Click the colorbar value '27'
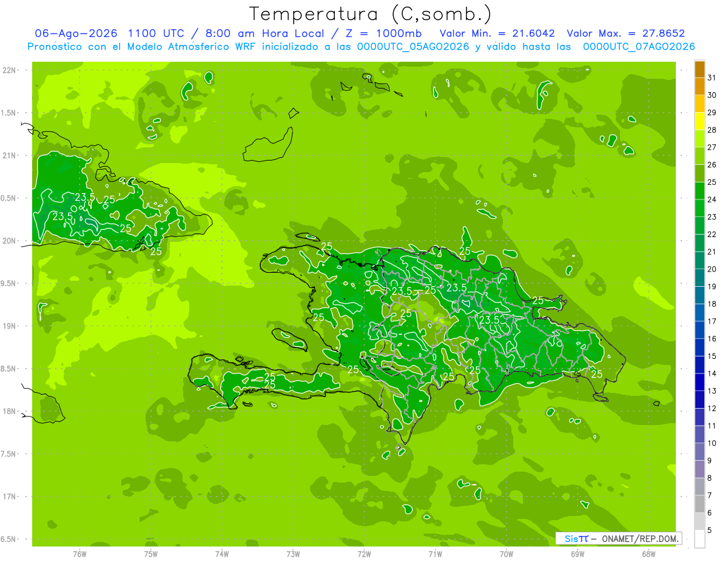Viewport: 728px width, 562px height. point(712,147)
